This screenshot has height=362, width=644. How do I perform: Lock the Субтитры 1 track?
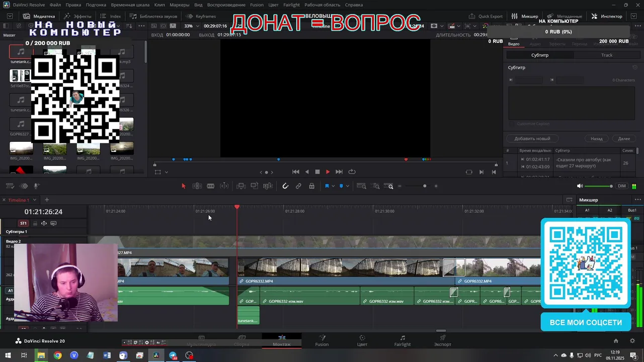click(x=35, y=223)
